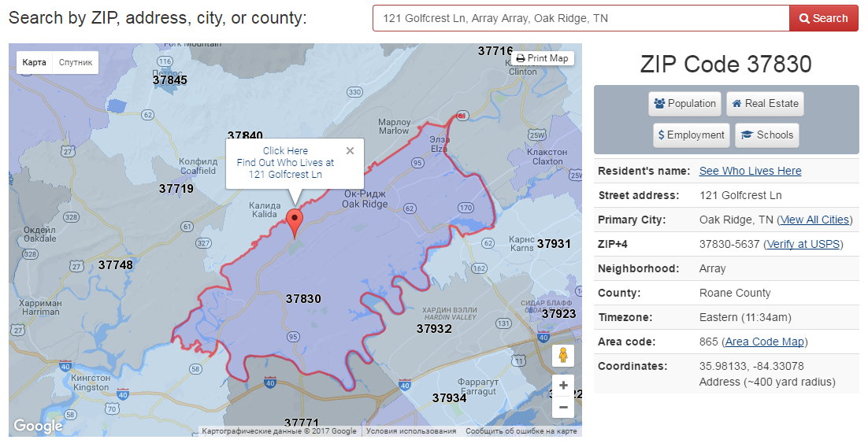Switch to Спутник satellite view

tap(76, 62)
